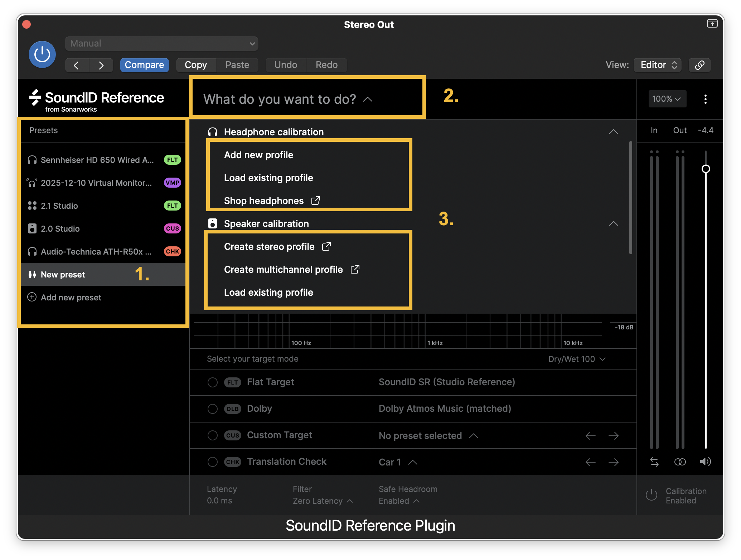
Task: Open the Manual preset dropdown
Action: [162, 44]
